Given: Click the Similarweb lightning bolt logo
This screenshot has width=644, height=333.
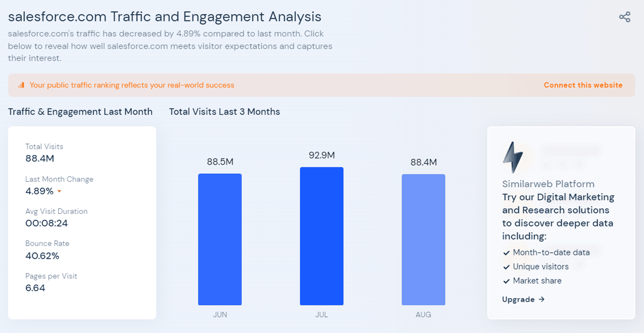Looking at the screenshot, I should (513, 157).
